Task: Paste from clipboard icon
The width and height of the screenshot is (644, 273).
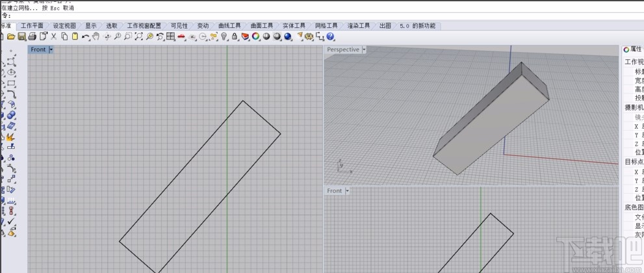Action: click(75, 36)
